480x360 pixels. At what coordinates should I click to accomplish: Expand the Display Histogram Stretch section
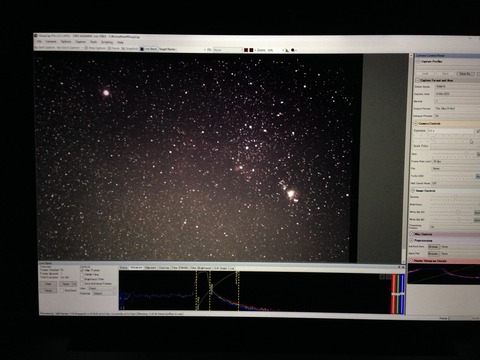tap(411, 261)
